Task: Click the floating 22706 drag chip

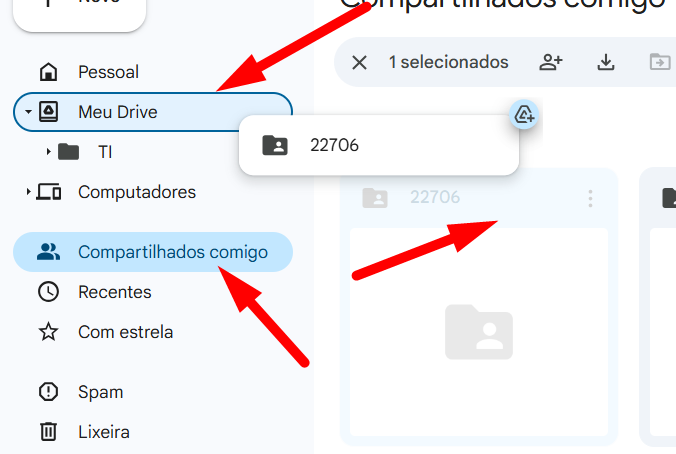Action: [x=378, y=146]
